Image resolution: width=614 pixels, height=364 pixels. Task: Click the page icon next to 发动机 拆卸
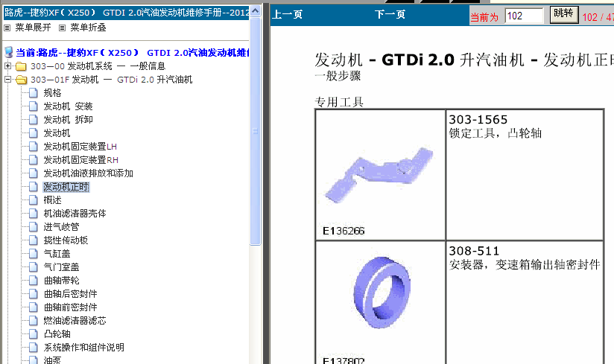click(x=34, y=120)
